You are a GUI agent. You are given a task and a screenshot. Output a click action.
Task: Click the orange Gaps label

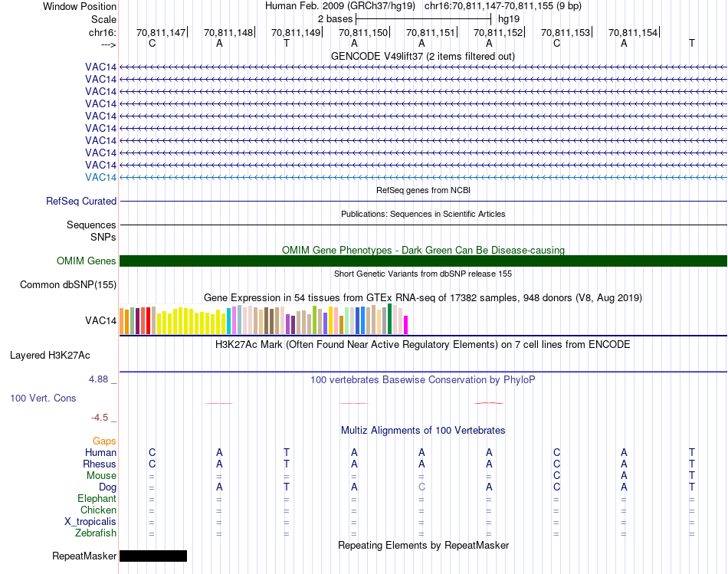104,441
